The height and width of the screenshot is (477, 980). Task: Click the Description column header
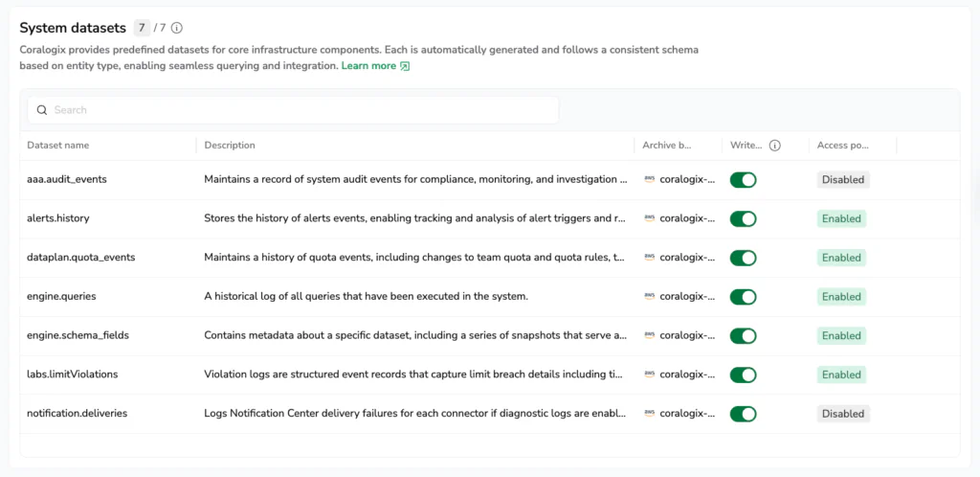tap(230, 146)
